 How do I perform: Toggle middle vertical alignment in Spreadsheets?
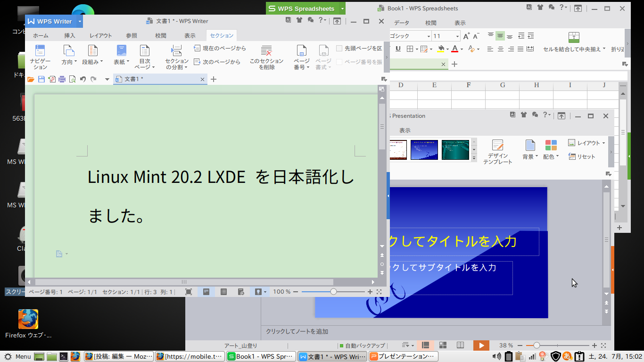tap(500, 36)
